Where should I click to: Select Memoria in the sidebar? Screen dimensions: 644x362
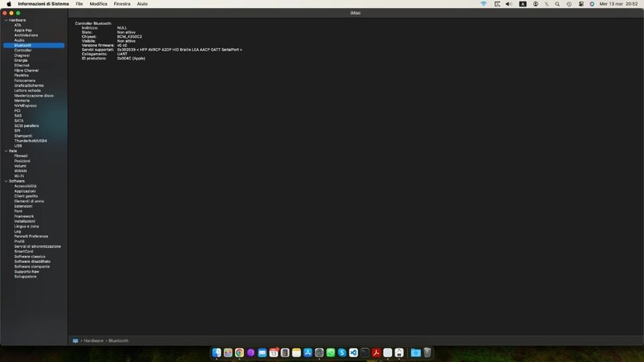[22, 101]
